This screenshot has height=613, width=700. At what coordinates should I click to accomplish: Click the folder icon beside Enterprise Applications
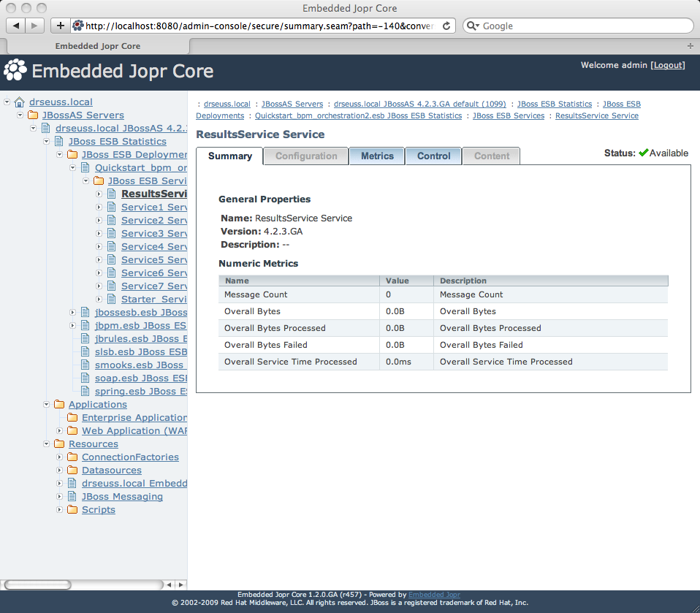[72, 417]
